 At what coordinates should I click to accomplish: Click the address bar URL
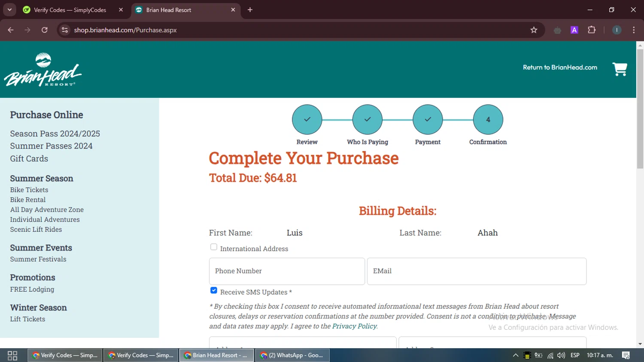125,30
